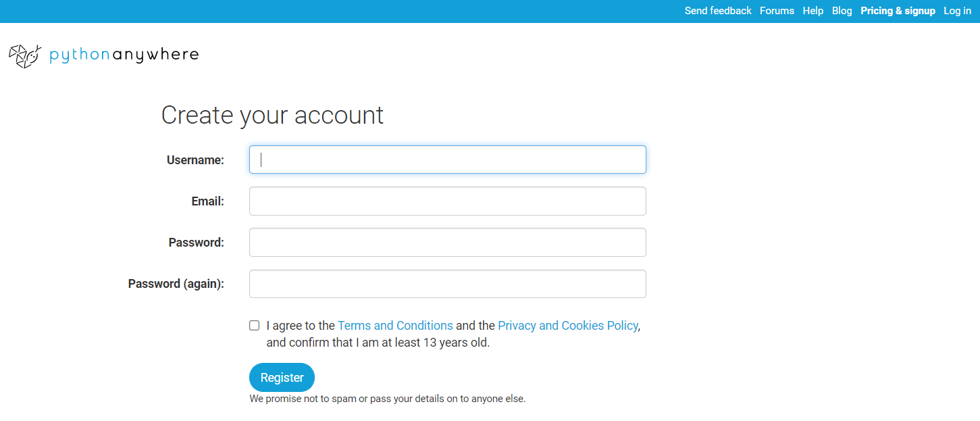The image size is (980, 421).
Task: Open the Help menu item
Action: (x=813, y=11)
